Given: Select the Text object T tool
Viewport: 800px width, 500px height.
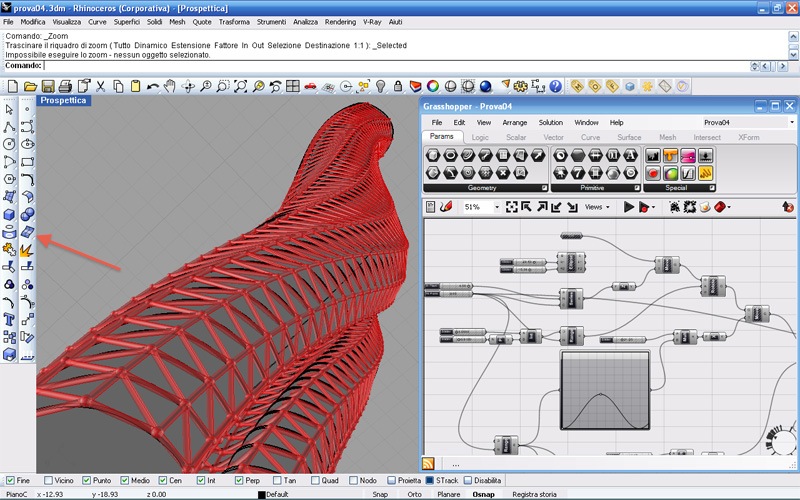Looking at the screenshot, I should pos(9,319).
